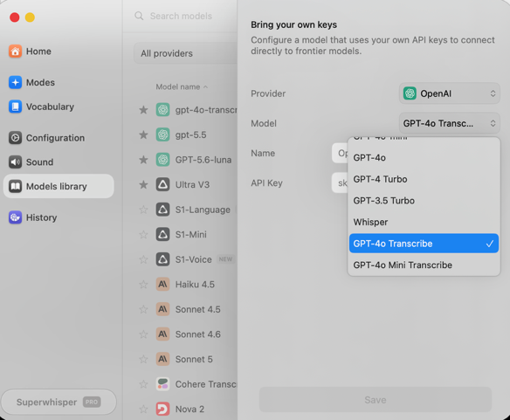Click the Ultra V3 model icon

tap(162, 185)
